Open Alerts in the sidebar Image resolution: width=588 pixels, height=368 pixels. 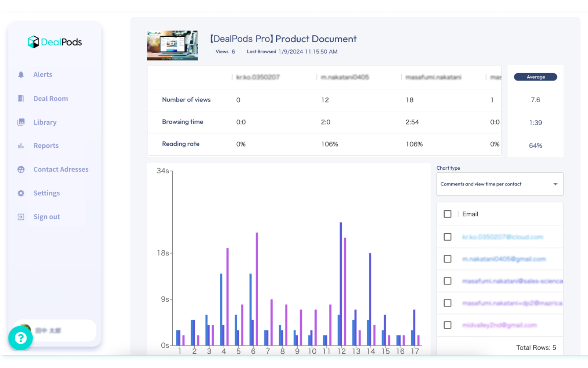pos(43,75)
